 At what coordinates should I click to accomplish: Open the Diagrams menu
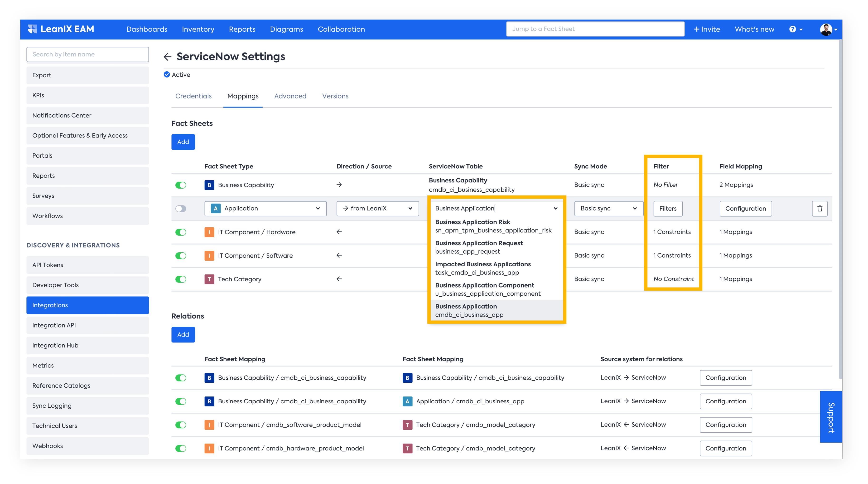click(286, 29)
